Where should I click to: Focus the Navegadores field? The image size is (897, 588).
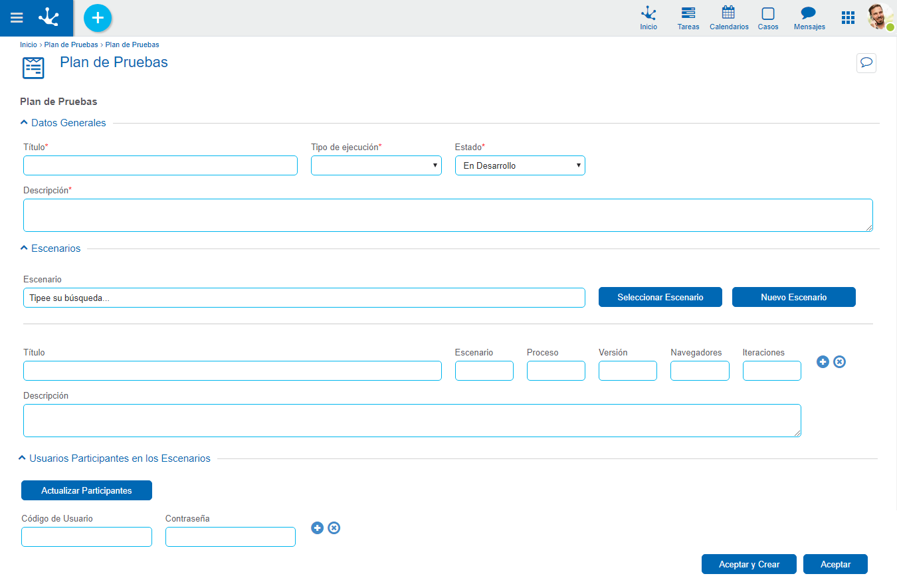pyautogui.click(x=700, y=371)
